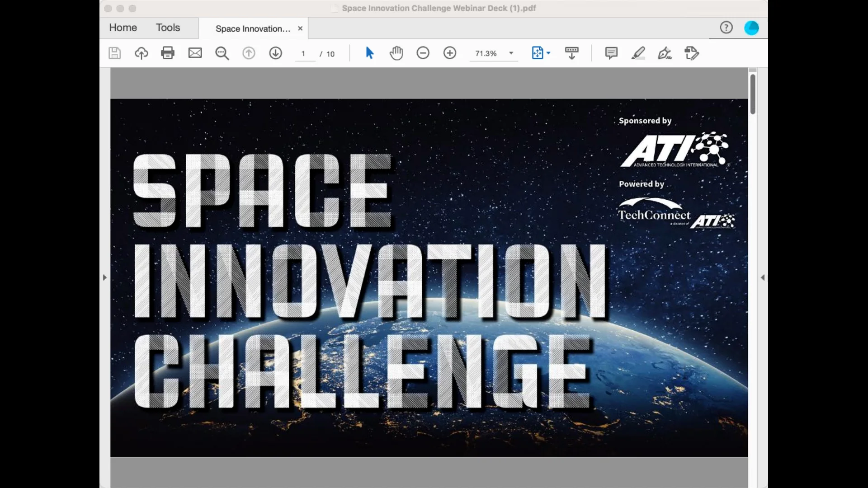Add a sticky note comment
The width and height of the screenshot is (868, 488).
pyautogui.click(x=611, y=53)
